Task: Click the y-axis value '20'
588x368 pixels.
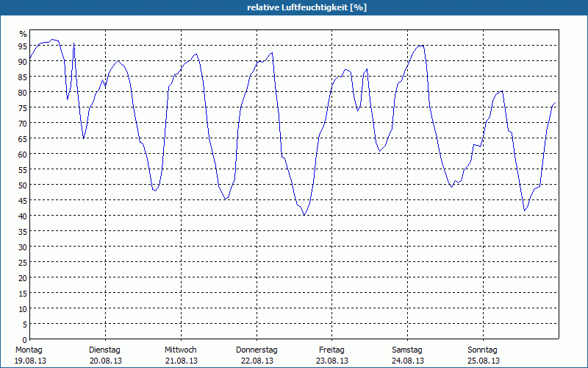Action: pos(23,278)
